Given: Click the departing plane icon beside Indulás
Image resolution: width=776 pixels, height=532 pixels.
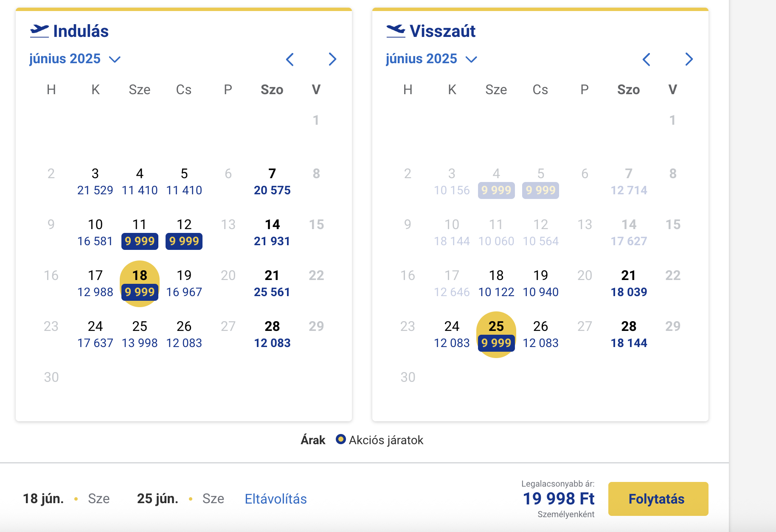Looking at the screenshot, I should click(39, 31).
